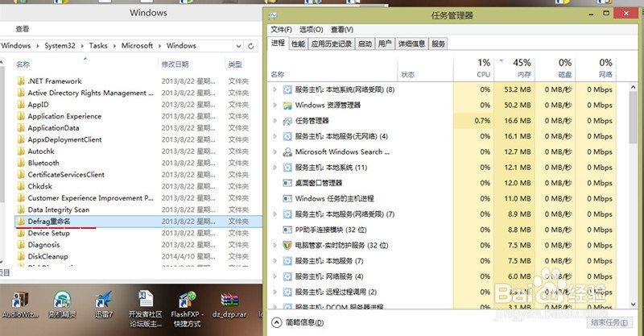Click the Bluetooth folder icon
Viewport: 644px width, 336px height.
[21, 163]
